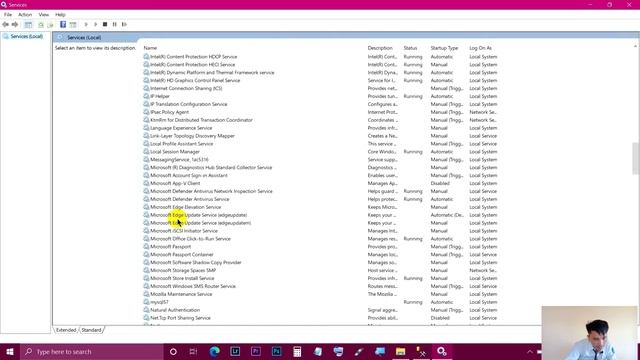Click the Services gear taskbar icon
640x360 pixels.
pyautogui.click(x=442, y=351)
